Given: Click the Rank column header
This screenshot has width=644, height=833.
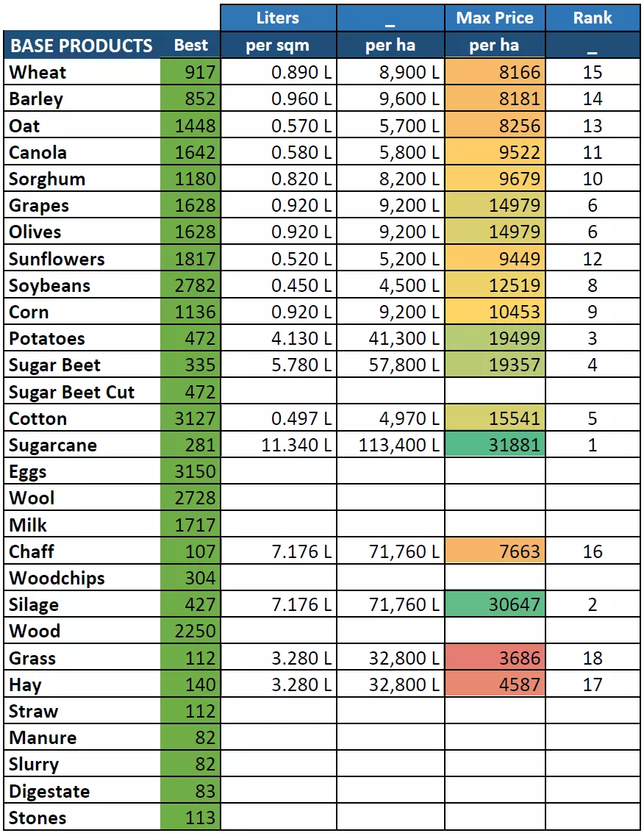Looking at the screenshot, I should click(593, 18).
